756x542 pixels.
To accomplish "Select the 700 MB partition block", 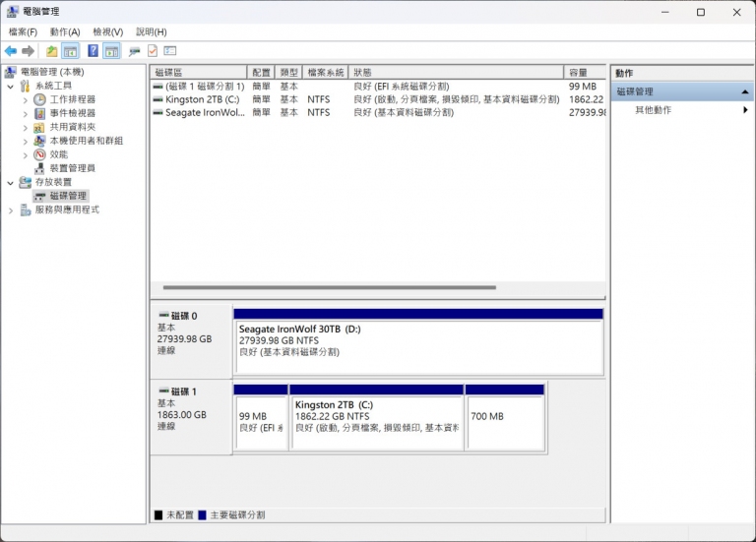I will (505, 417).
